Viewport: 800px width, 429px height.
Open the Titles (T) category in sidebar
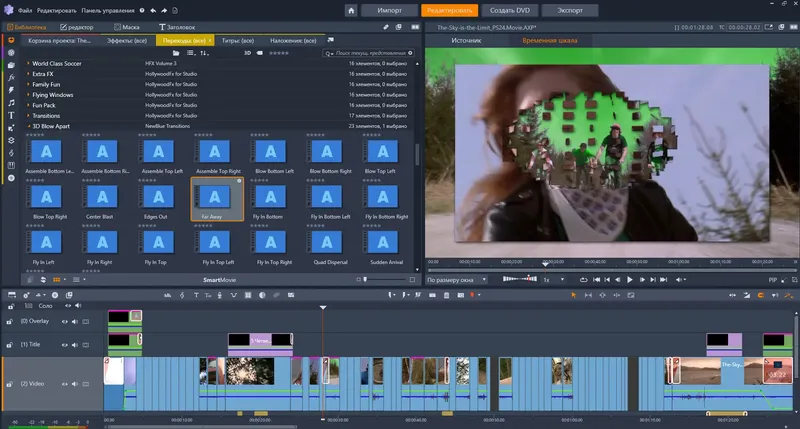(11, 115)
